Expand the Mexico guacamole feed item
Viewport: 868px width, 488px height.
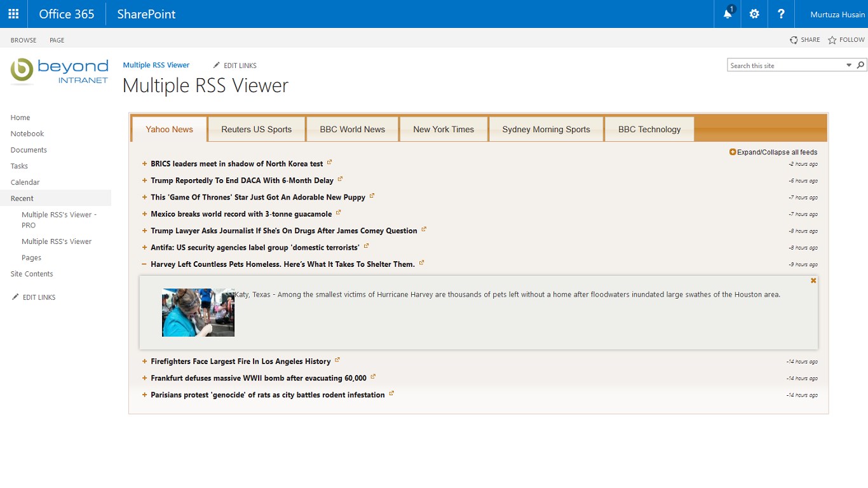(145, 214)
